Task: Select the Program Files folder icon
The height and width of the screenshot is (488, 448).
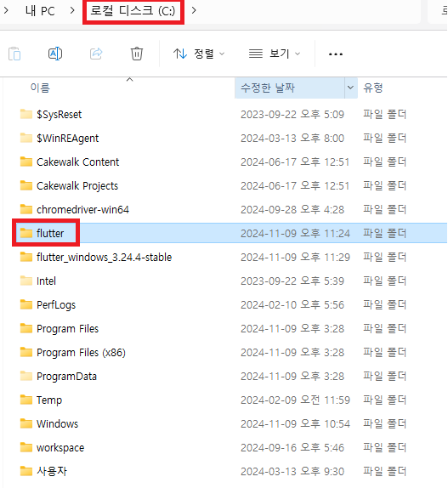Action: (26, 328)
